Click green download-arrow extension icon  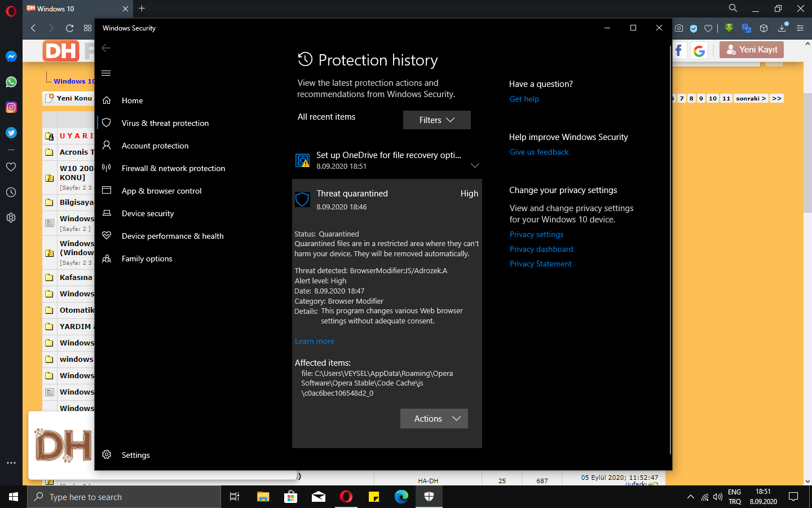729,28
